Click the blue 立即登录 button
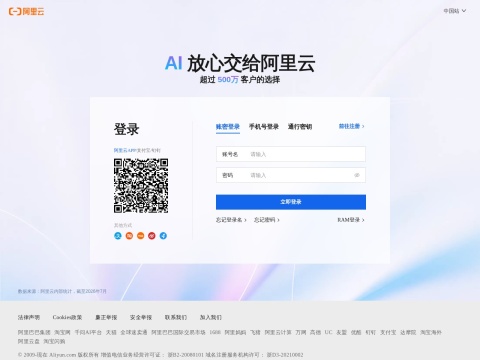The height and width of the screenshot is (360, 480). point(291,202)
